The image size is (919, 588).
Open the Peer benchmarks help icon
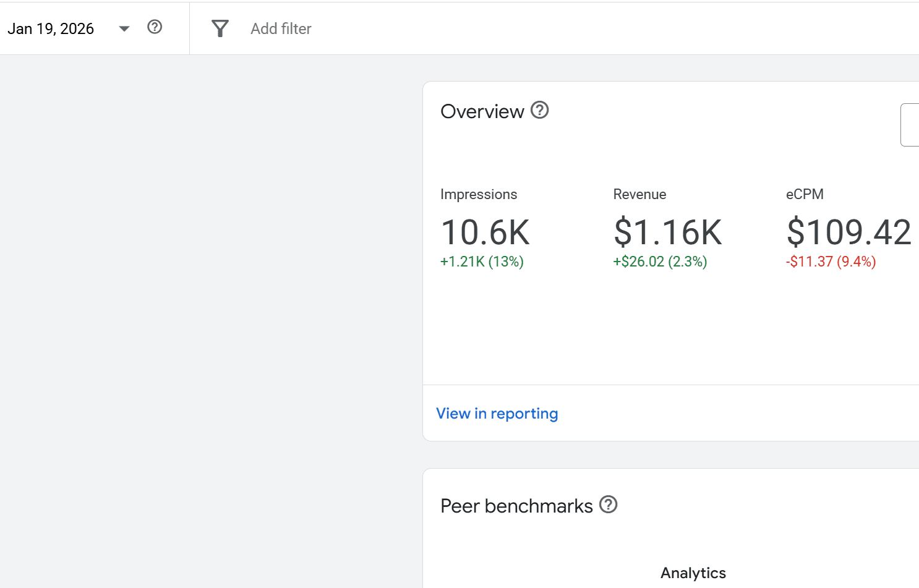609,505
